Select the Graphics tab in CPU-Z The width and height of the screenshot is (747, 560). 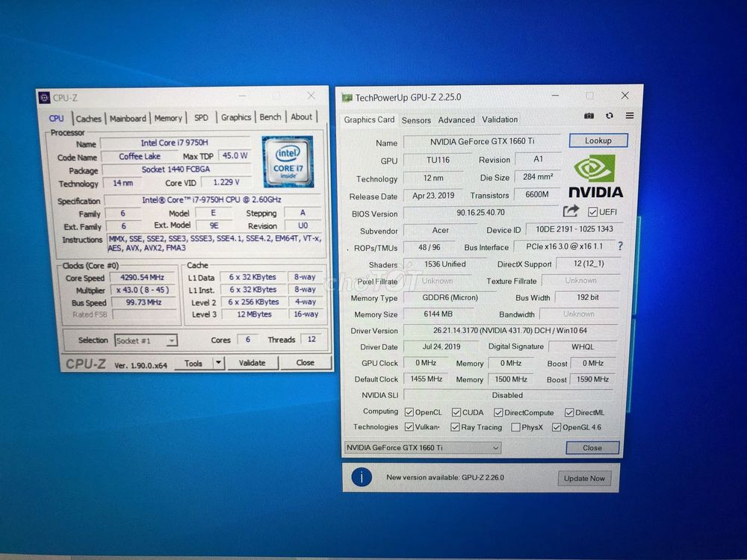[236, 116]
